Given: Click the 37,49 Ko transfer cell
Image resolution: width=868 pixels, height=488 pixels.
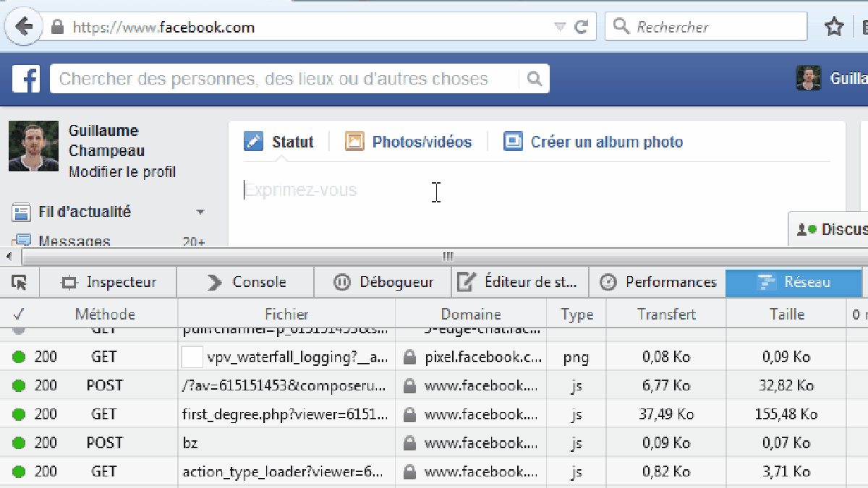Looking at the screenshot, I should (x=666, y=414).
